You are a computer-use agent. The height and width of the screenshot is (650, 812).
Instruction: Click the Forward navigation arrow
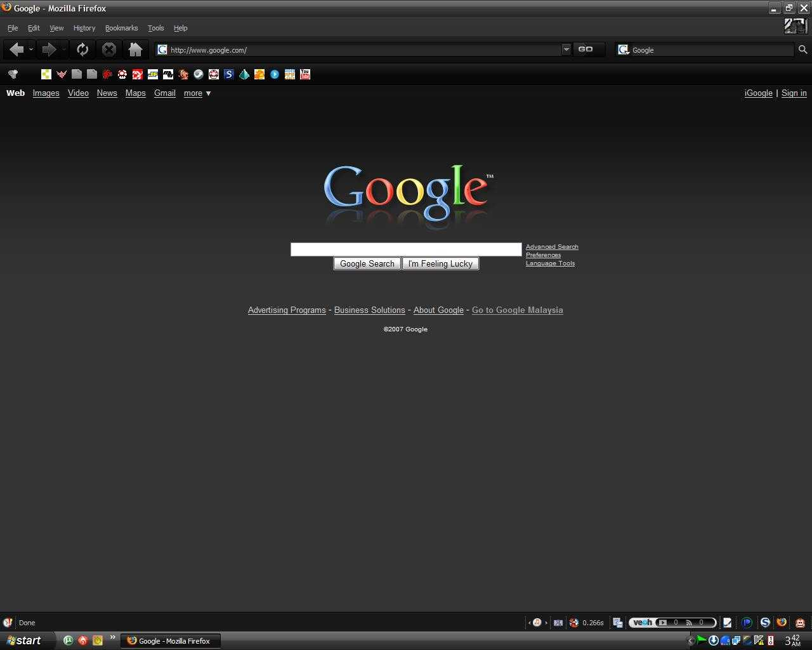click(49, 50)
